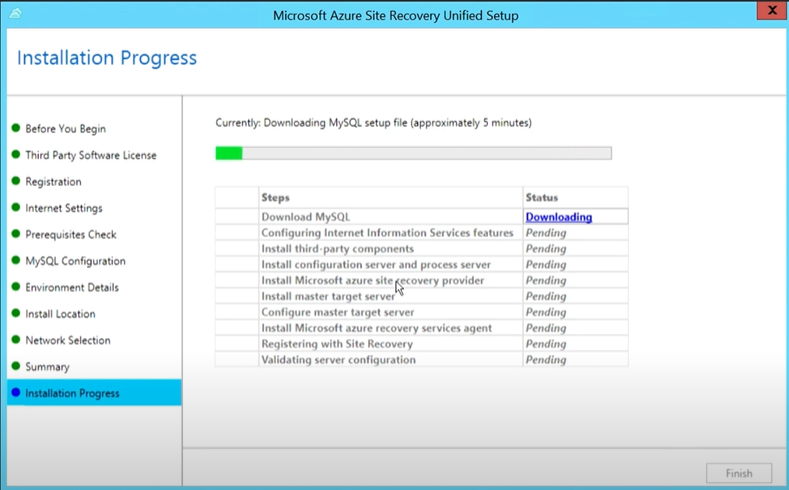Select Network Selection step
The image size is (789, 490).
(x=67, y=340)
